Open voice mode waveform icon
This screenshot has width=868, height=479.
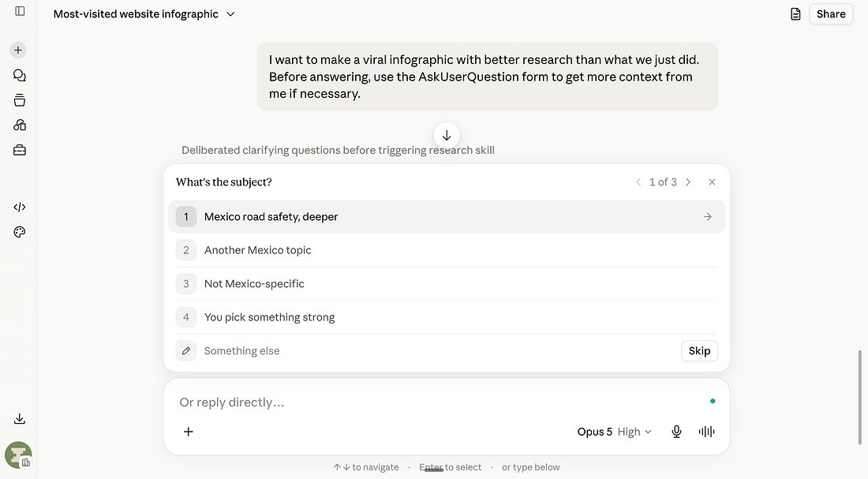click(707, 432)
